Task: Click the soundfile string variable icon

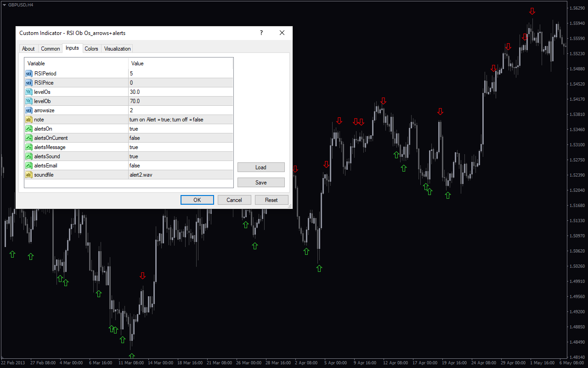Action: tap(28, 175)
